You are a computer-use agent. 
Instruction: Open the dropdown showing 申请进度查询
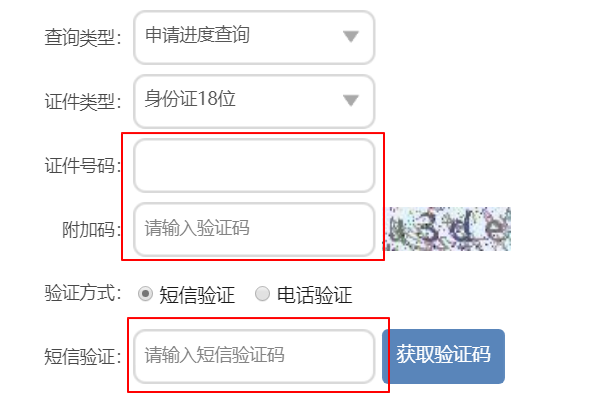254,37
